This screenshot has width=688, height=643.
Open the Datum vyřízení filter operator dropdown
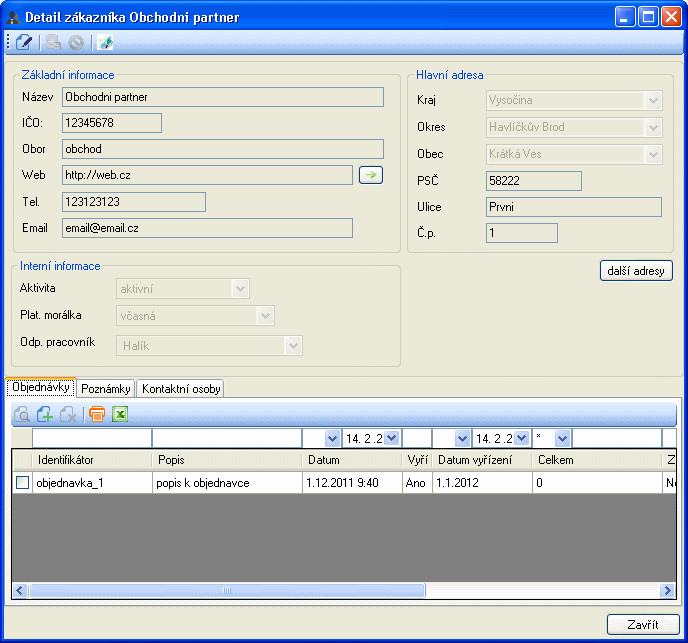(x=462, y=438)
